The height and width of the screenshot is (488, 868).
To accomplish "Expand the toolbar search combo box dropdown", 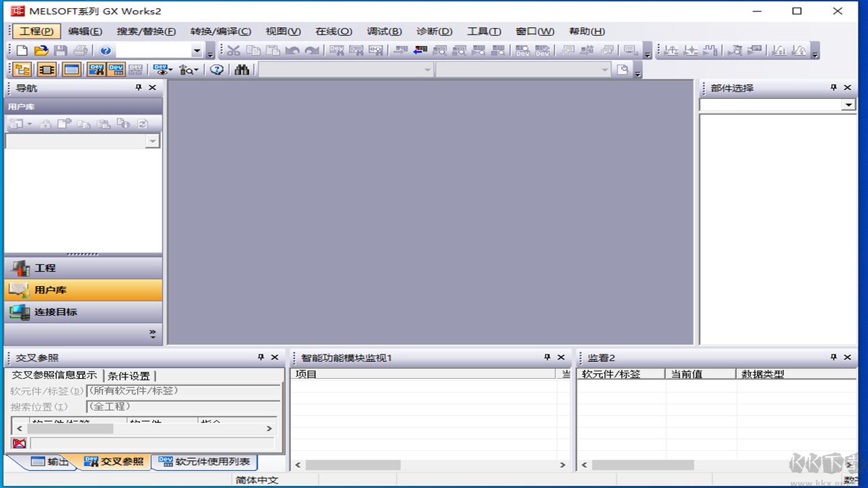I will [x=197, y=49].
